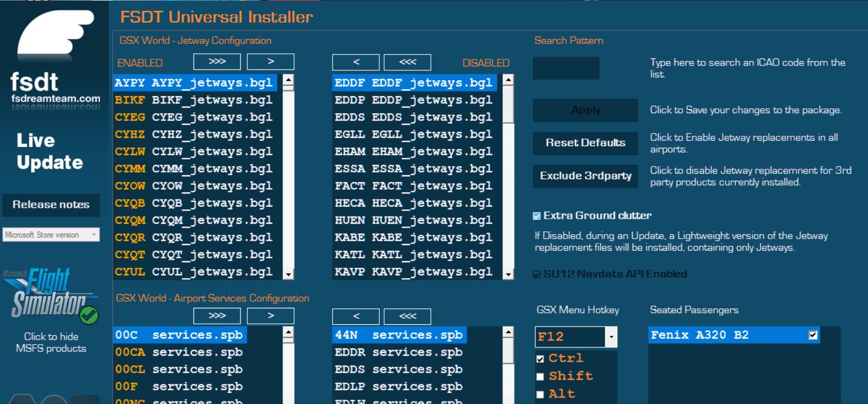
Task: Click the Microsoft Flight Simulator logo
Action: coord(51,295)
